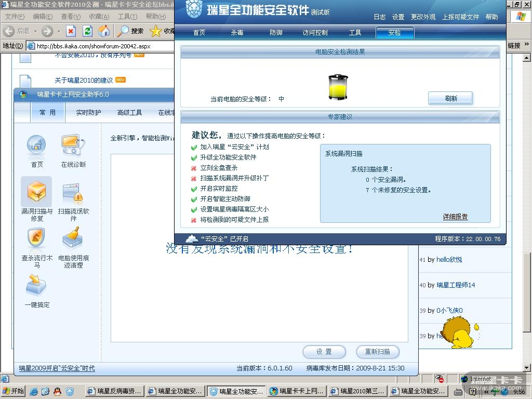Click 设置 button in Kaka assistant
Image resolution: width=532 pixels, height=399 pixels.
(324, 352)
